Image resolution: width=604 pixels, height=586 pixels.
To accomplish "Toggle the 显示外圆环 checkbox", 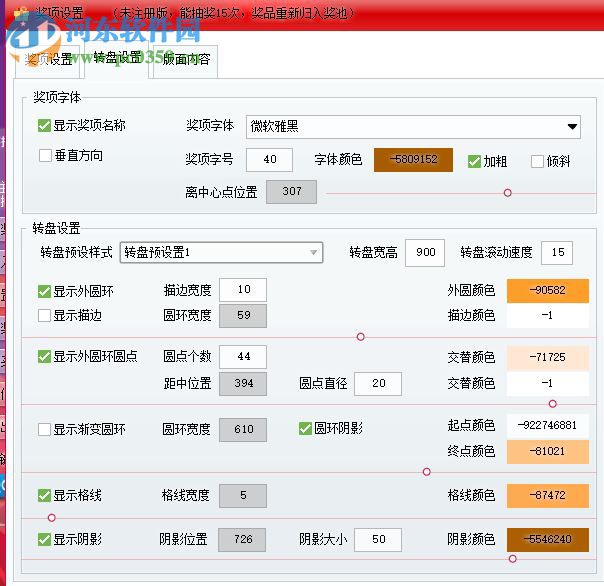I will [44, 291].
